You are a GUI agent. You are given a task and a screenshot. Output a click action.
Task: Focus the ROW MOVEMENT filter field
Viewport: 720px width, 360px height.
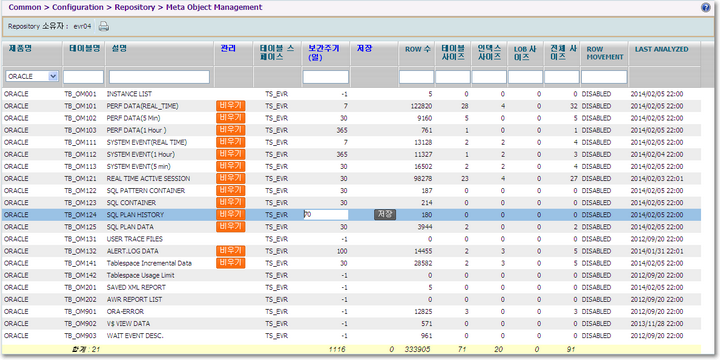pos(604,77)
